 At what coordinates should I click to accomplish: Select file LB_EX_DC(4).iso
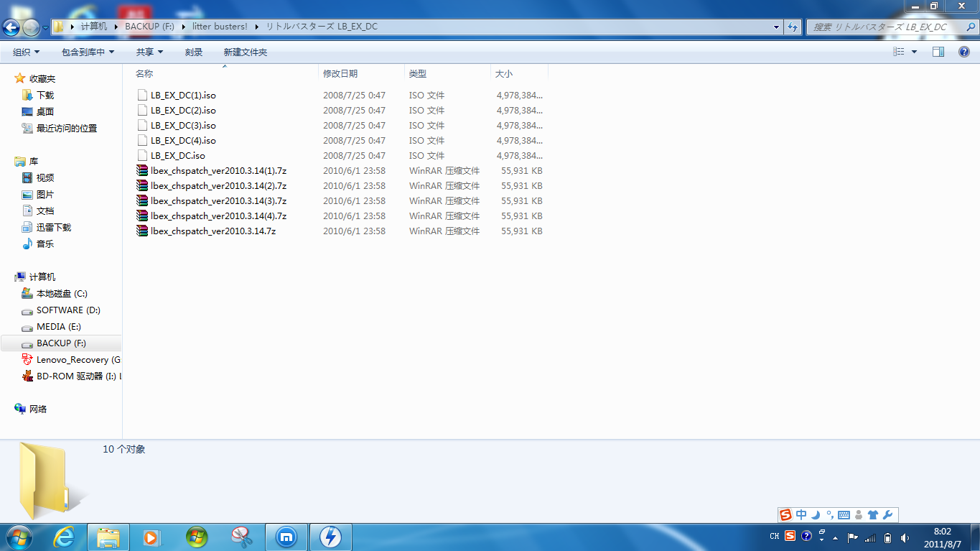coord(183,140)
